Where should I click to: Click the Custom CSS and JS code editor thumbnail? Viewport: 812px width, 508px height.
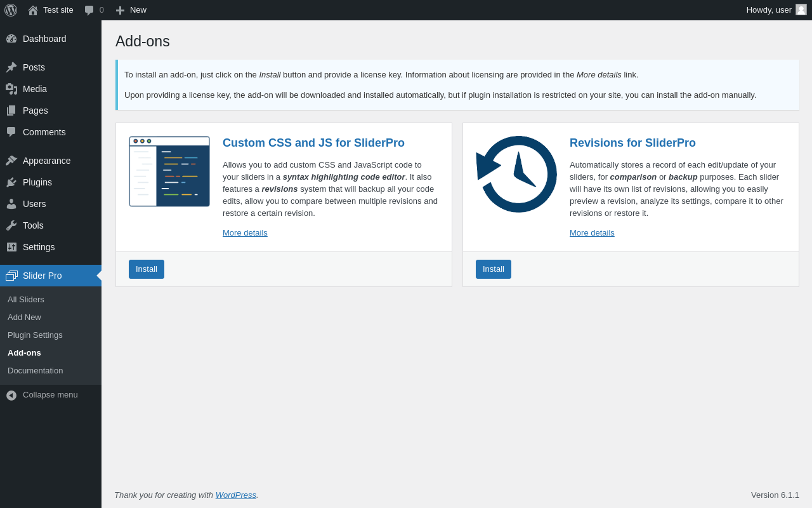169,171
